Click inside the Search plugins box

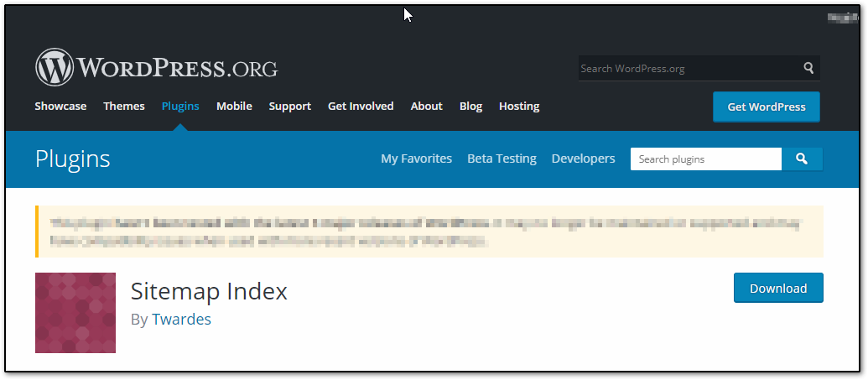point(705,159)
